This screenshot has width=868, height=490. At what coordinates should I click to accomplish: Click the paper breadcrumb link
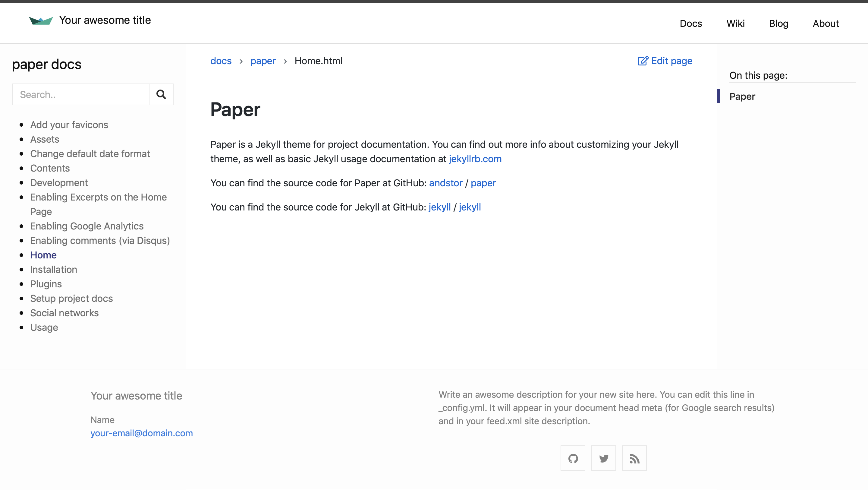(263, 61)
